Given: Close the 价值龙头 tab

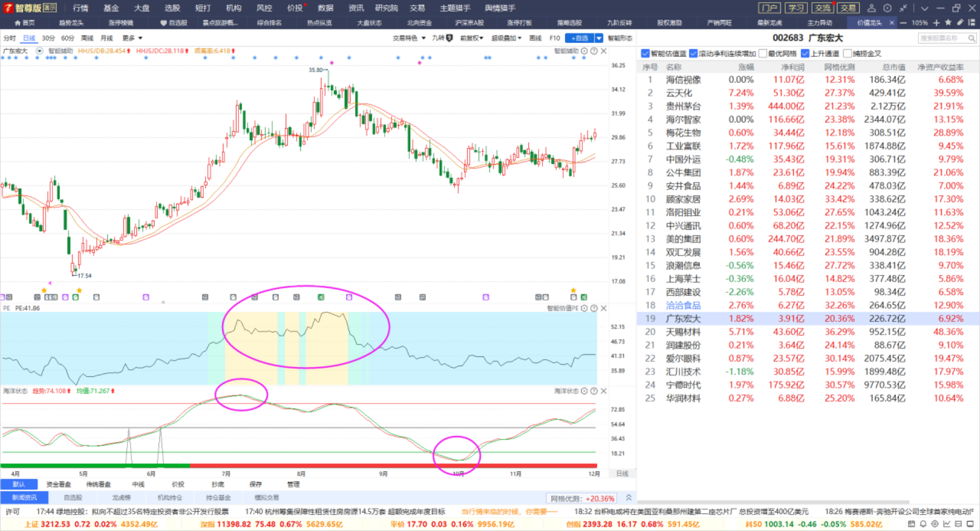Looking at the screenshot, I should tap(892, 23).
